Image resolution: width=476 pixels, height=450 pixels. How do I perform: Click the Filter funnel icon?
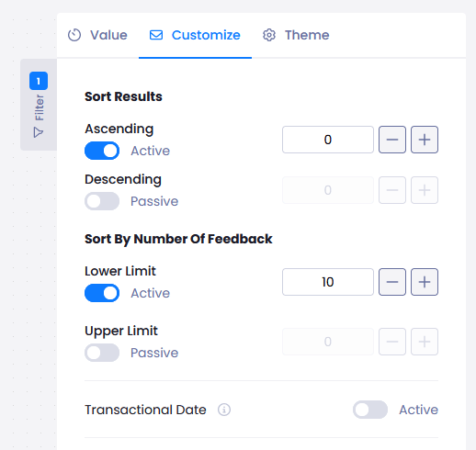(x=39, y=132)
